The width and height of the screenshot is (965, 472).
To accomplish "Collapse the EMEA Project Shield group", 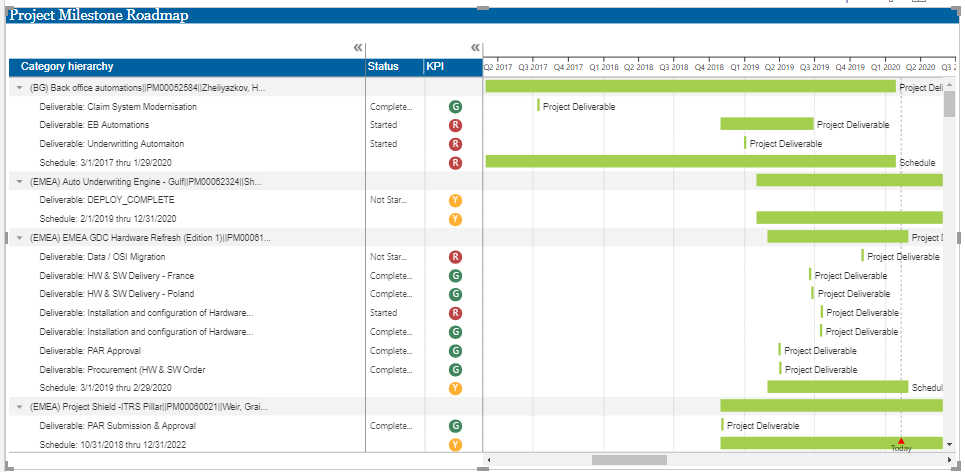I will (19, 407).
